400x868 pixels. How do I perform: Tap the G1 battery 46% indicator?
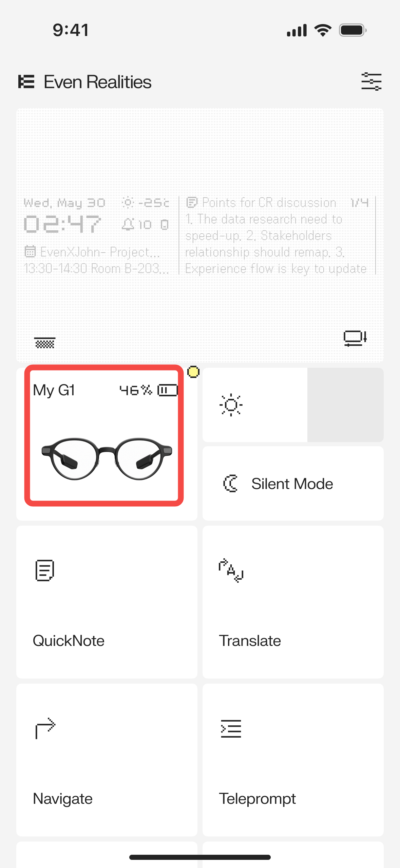click(149, 390)
